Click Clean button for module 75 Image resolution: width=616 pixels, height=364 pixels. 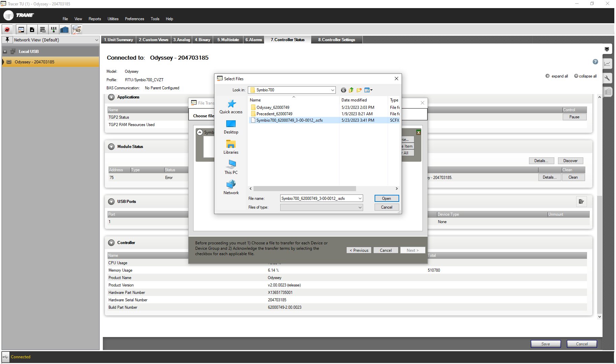point(573,177)
